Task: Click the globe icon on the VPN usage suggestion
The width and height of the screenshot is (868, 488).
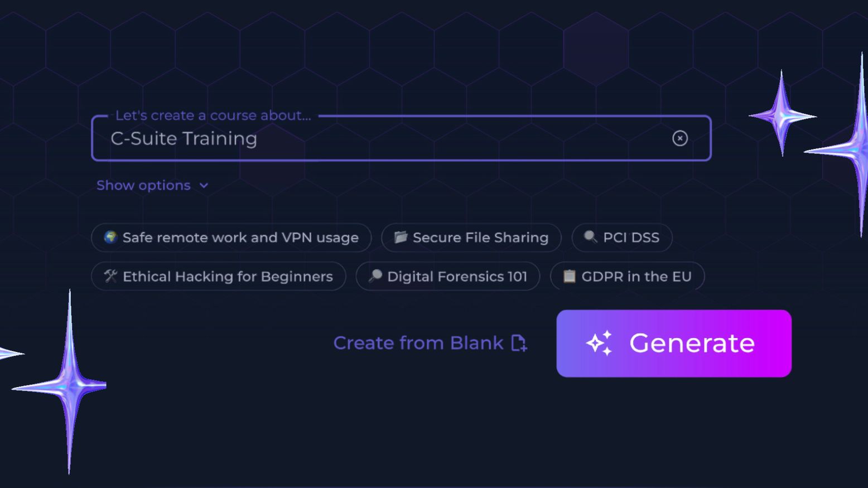Action: point(110,238)
